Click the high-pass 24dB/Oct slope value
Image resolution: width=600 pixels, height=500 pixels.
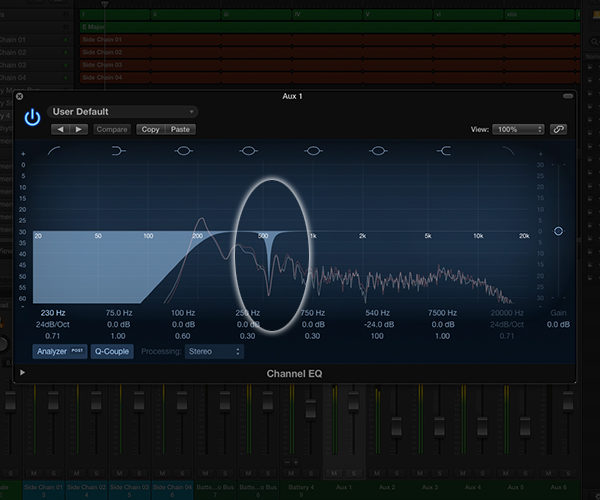pos(53,324)
